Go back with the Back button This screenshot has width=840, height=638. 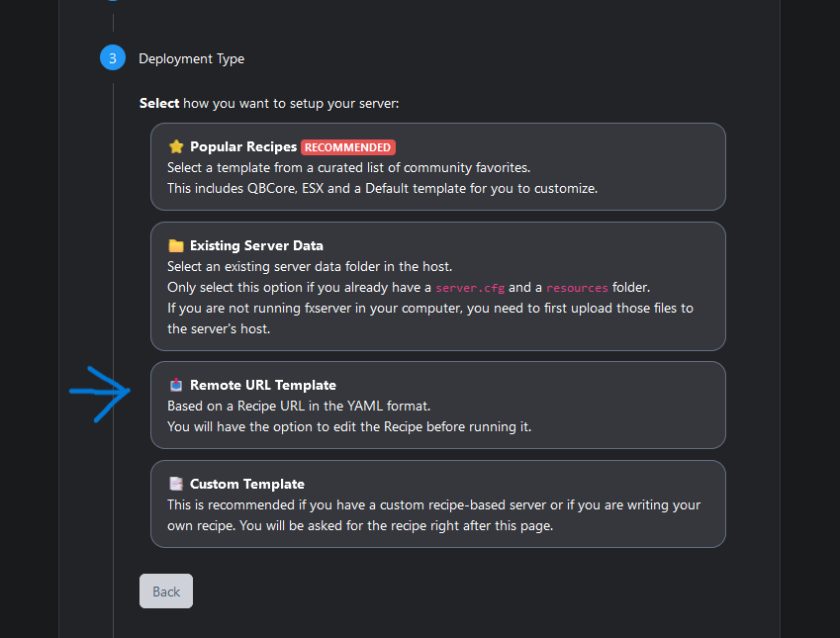[x=166, y=591]
